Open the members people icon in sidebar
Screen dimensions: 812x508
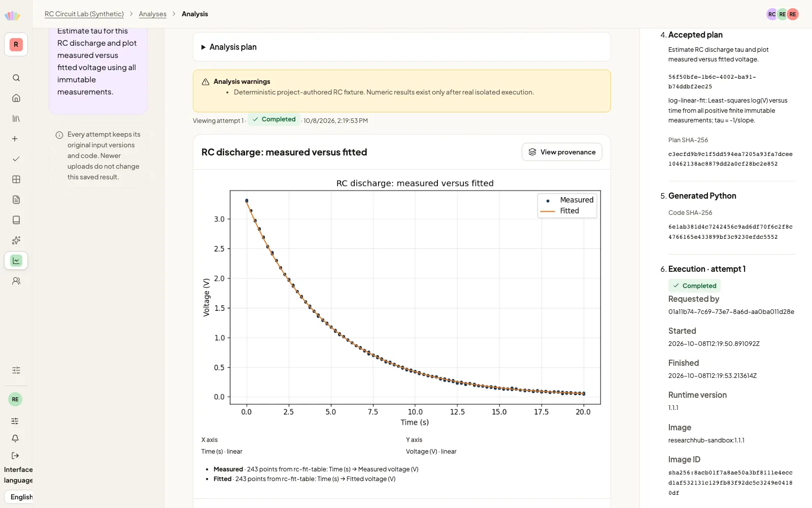point(16,281)
